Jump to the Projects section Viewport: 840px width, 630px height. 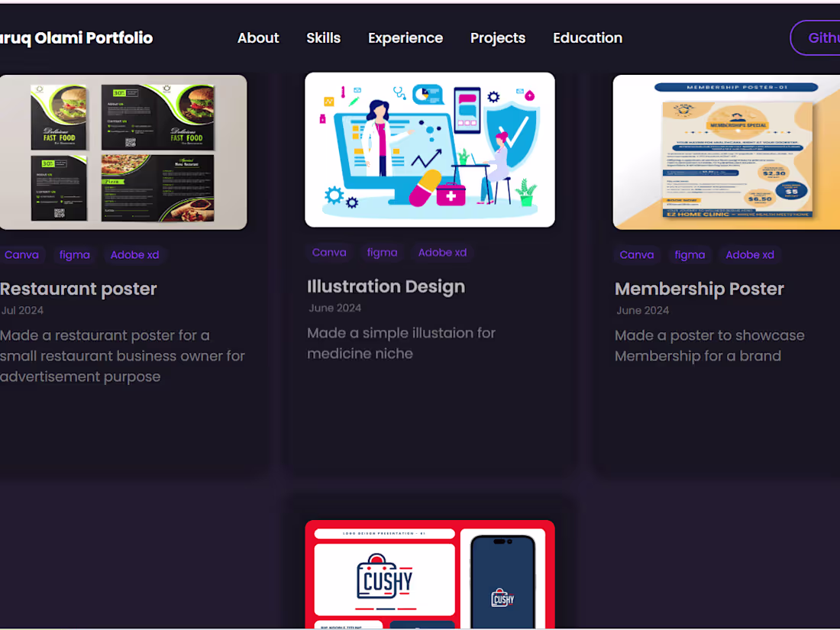coord(498,38)
